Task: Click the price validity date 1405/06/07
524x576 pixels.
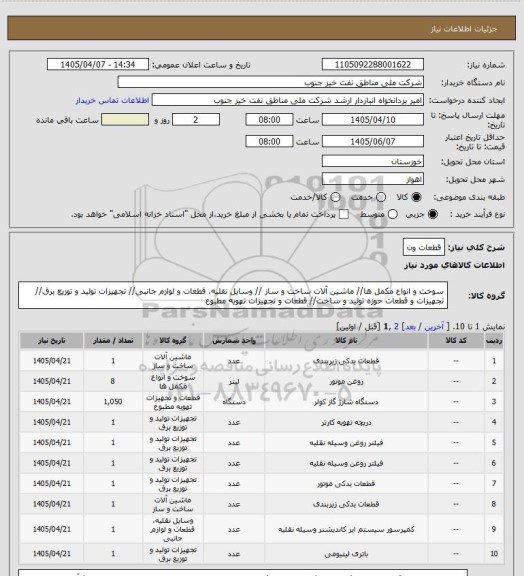Action: click(x=373, y=141)
